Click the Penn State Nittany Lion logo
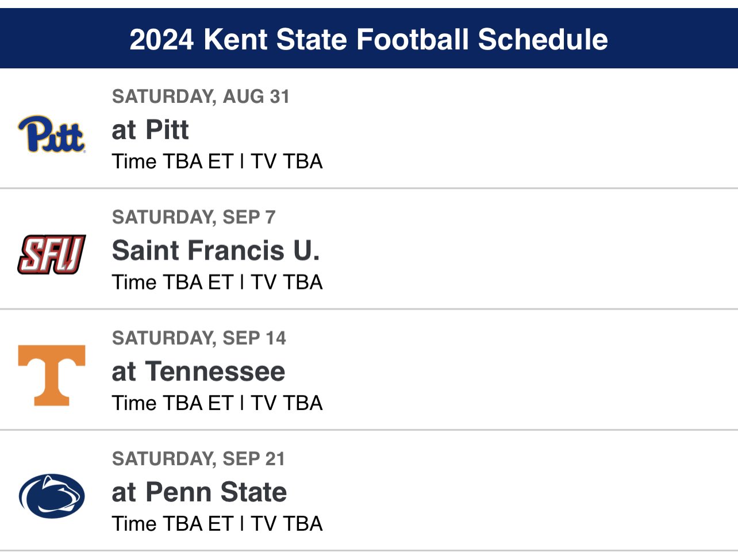The width and height of the screenshot is (738, 560). [52, 496]
